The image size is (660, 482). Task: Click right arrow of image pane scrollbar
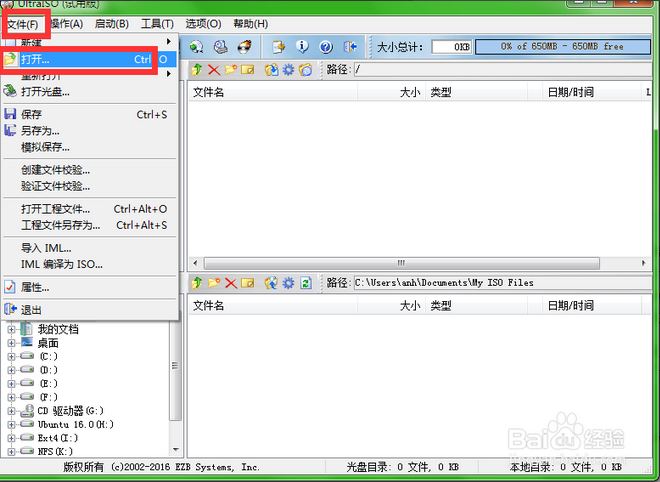click(x=644, y=264)
